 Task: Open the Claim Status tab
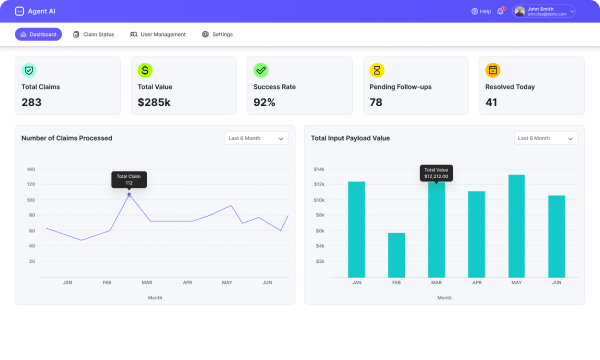pos(94,34)
